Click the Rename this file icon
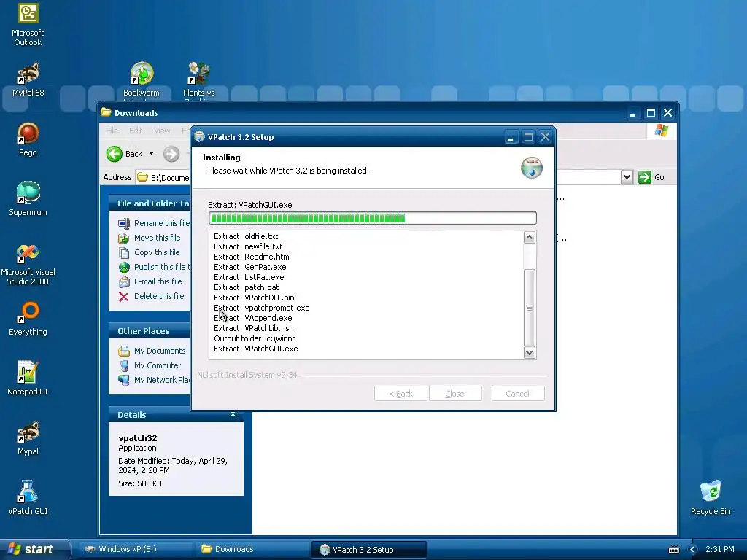Image resolution: width=747 pixels, height=560 pixels. (x=124, y=223)
